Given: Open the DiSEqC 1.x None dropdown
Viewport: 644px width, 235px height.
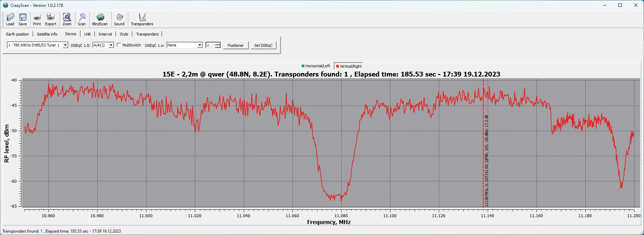Looking at the screenshot, I should [200, 45].
